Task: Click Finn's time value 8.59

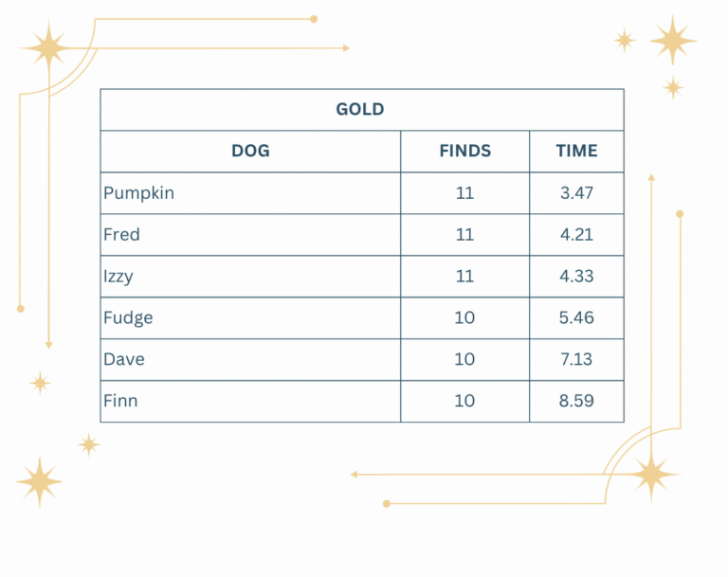Action: point(576,402)
